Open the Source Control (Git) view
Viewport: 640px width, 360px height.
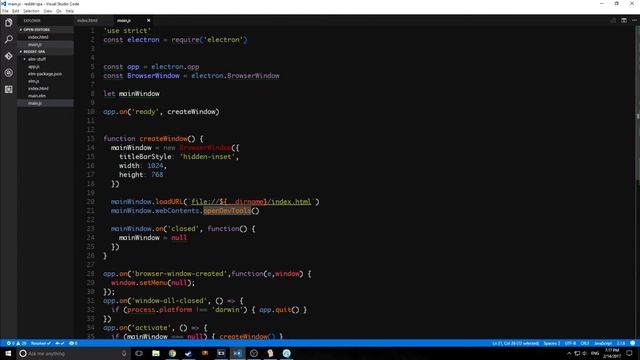9,56
